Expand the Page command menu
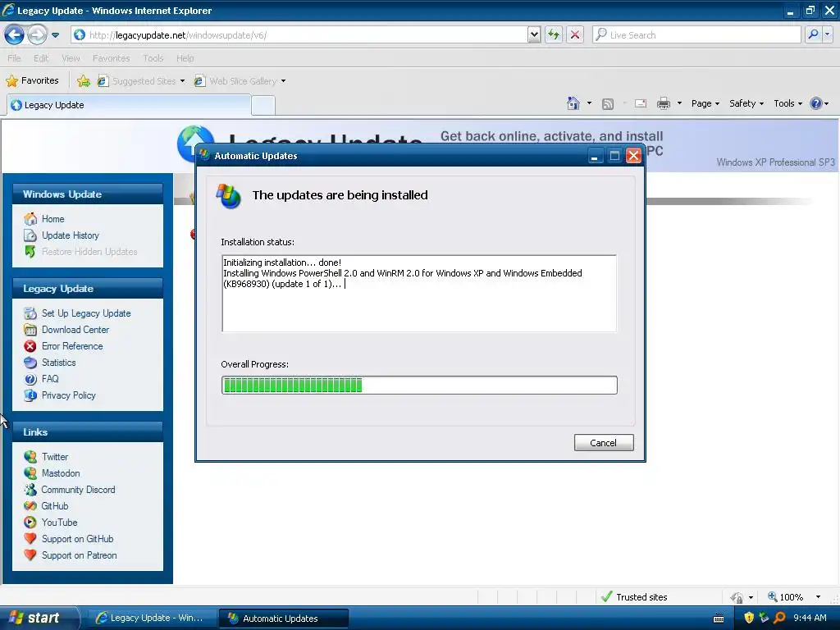840x630 pixels. [705, 103]
